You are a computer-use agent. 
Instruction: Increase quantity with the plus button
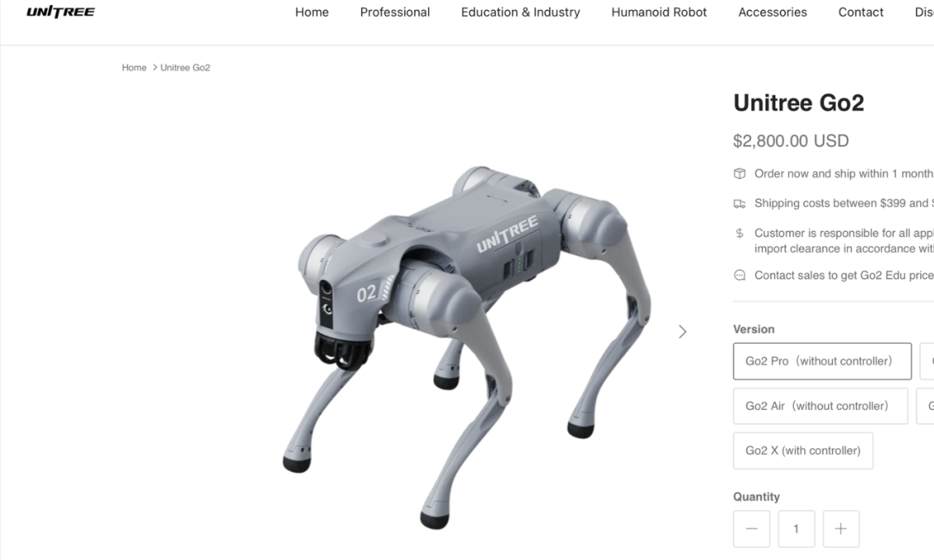[x=841, y=529]
